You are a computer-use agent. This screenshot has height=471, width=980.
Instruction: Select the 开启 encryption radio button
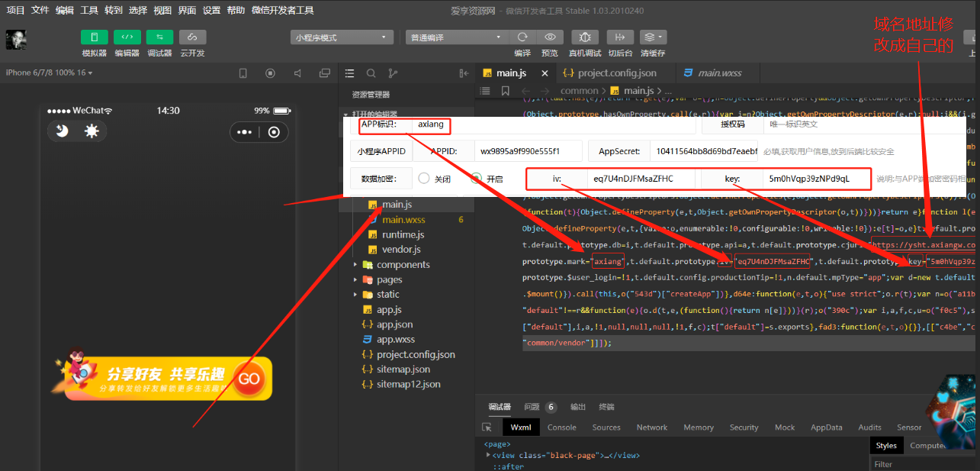coord(477,179)
